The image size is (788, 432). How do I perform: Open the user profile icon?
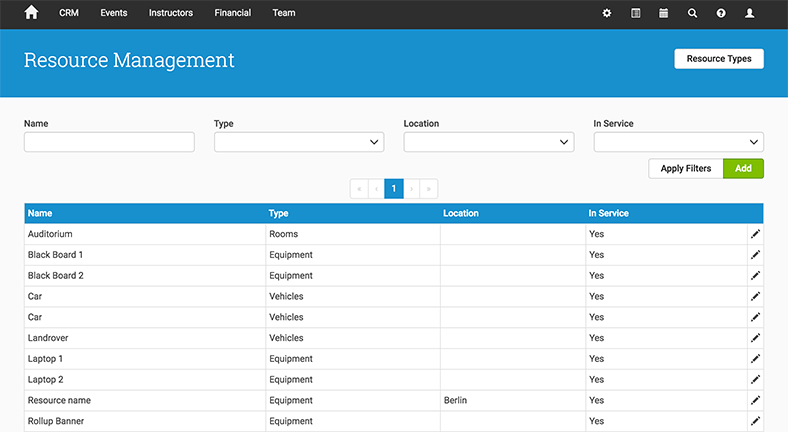[x=749, y=13]
